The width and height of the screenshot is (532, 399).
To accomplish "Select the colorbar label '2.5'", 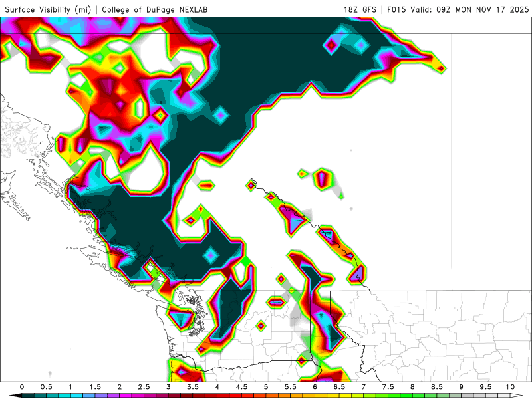I will (x=144, y=387).
